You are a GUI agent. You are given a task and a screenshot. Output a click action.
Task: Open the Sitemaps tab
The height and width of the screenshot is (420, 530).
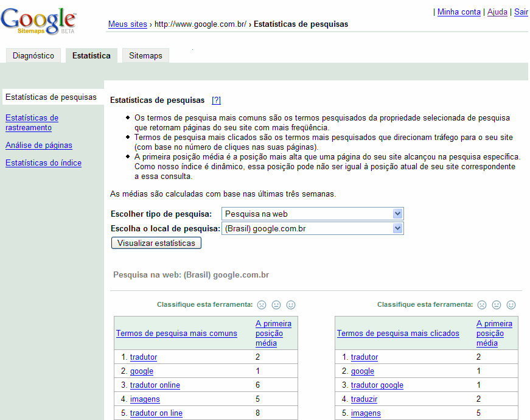(145, 55)
